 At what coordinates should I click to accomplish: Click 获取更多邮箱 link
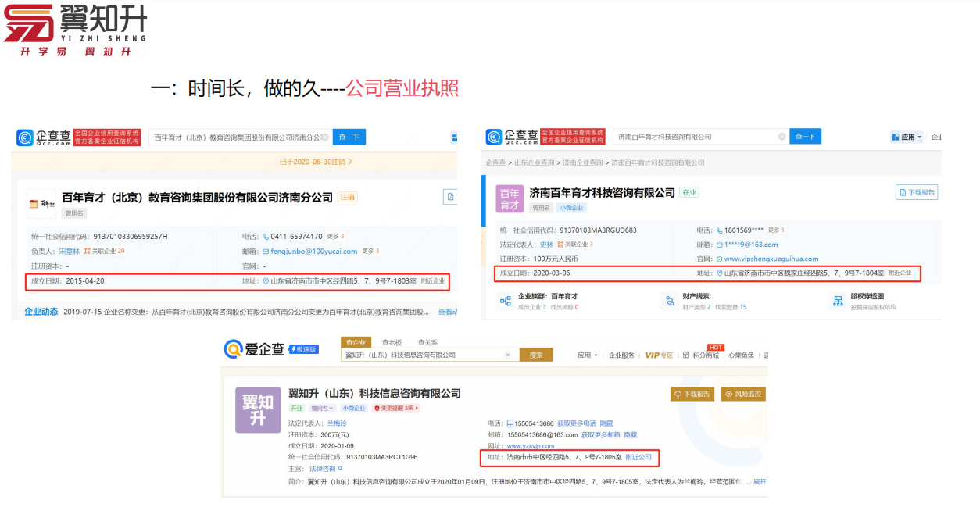600,434
